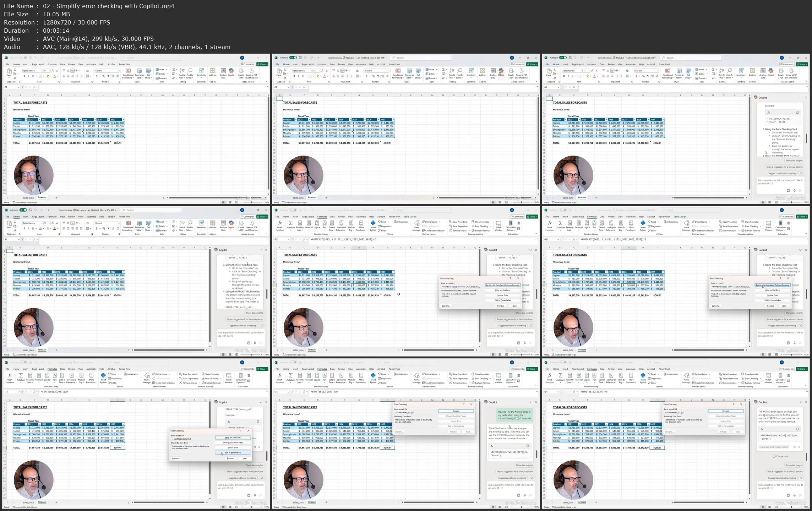Open Review tab in the bottom-right frame
The width and height of the screenshot is (812, 511).
(x=611, y=369)
